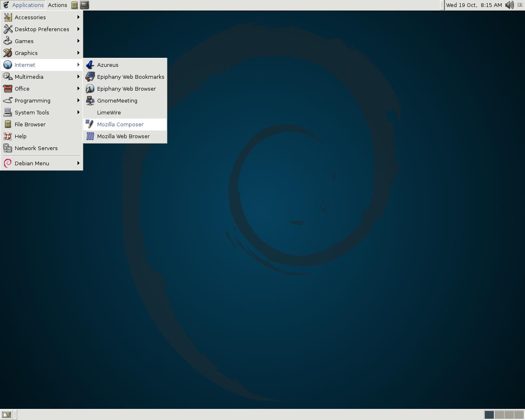Click the System Tools computer icon
This screenshot has width=525, height=420.
(x=8, y=112)
